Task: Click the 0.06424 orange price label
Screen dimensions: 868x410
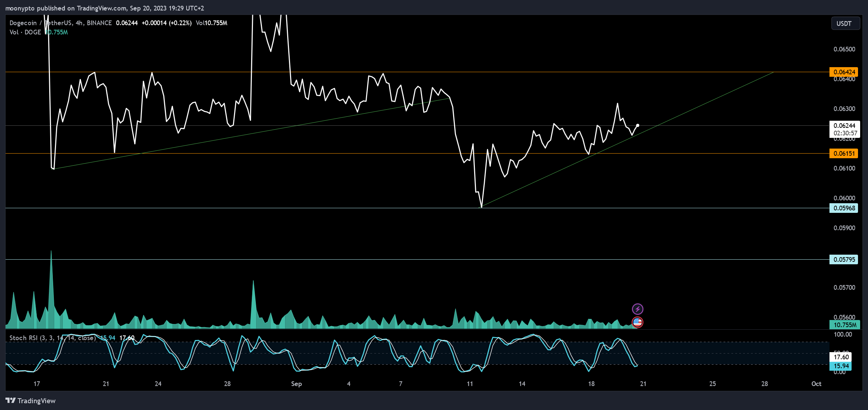Action: pos(844,72)
